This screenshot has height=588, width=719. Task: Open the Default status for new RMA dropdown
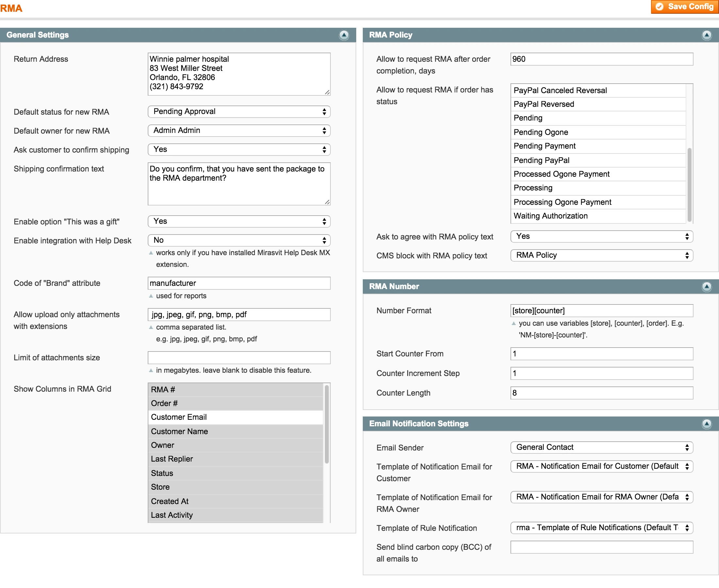(x=239, y=112)
